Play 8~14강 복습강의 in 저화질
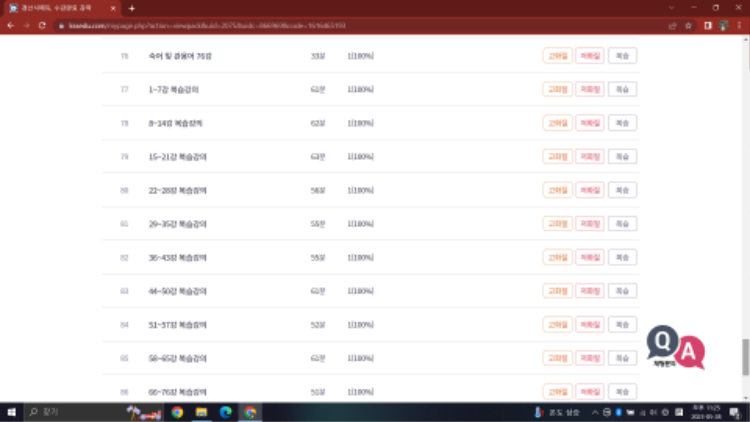This screenshot has width=750, height=422. tap(590, 123)
